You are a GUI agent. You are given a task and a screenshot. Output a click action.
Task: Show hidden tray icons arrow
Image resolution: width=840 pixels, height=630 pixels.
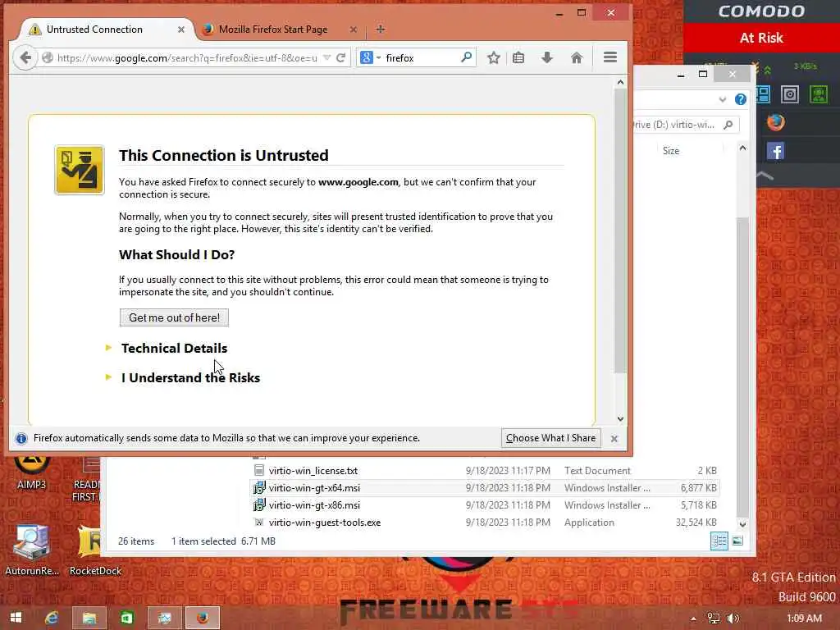coord(693,619)
